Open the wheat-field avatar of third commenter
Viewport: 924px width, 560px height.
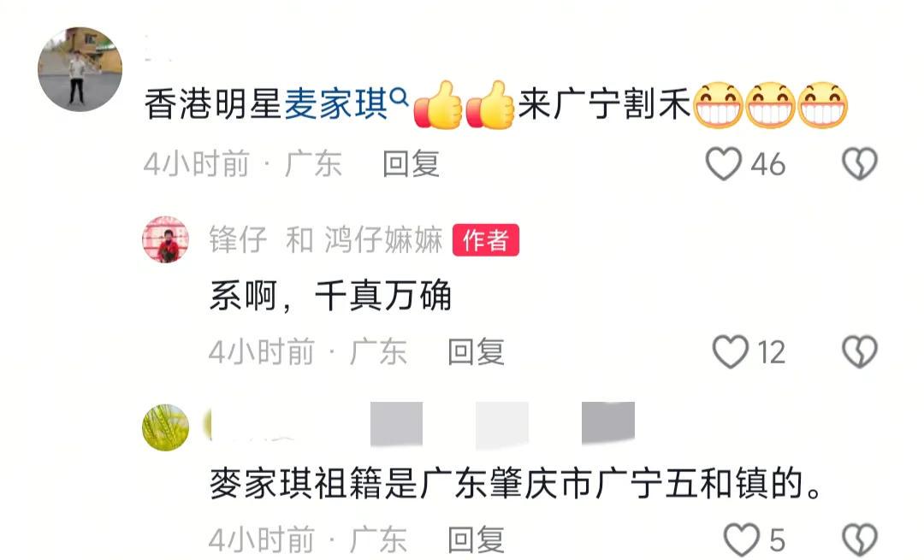(x=166, y=427)
